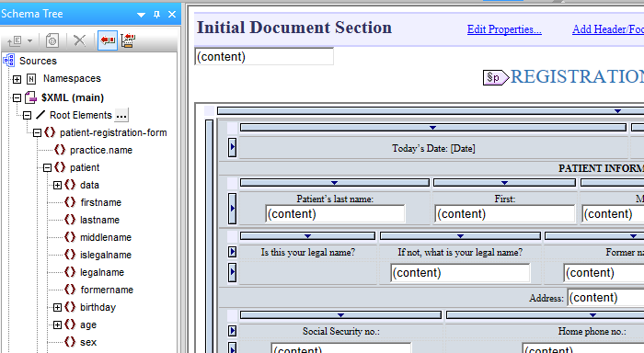Click the (content) box under Initial Document Section
The width and height of the screenshot is (644, 353).
264,57
